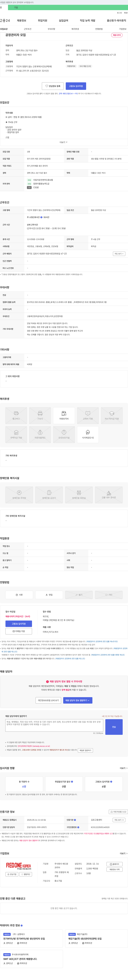Open 지도 보기 dropdown for 근무 예정지
Image resolution: width=128 pixels, height=980 pixels.
coord(119,254)
